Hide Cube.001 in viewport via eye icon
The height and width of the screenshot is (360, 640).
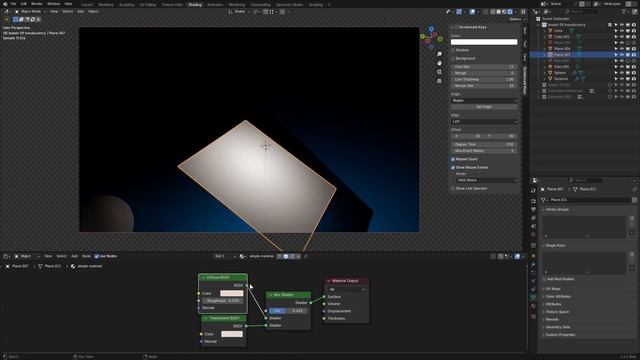tap(622, 37)
